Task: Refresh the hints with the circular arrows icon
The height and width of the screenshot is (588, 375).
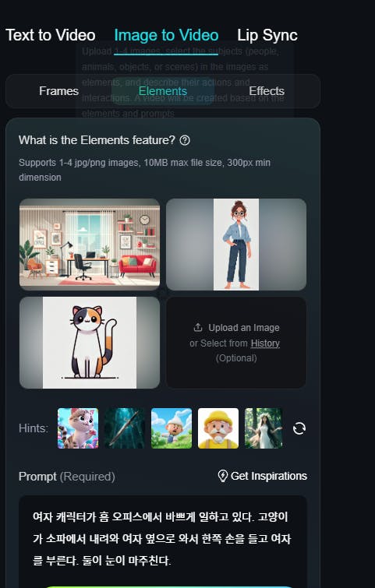Action: [299, 428]
